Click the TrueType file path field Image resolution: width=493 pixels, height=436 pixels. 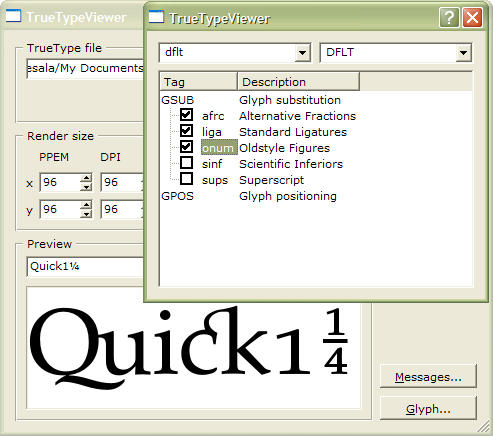85,69
